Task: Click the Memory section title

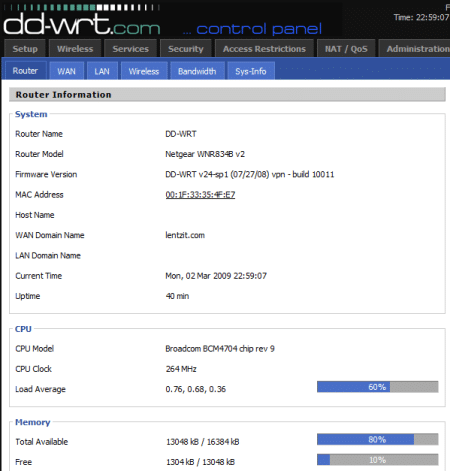Action: (x=33, y=422)
